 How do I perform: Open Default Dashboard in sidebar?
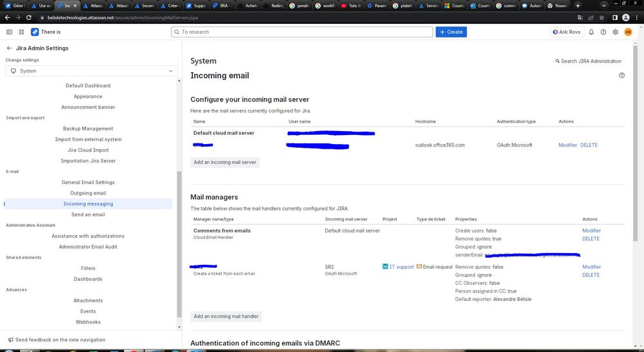click(x=88, y=85)
